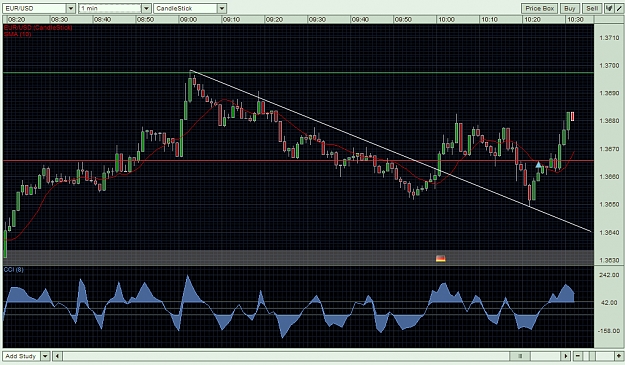Click the 10:20 time axis label
The height and width of the screenshot is (365, 625).
[532, 19]
